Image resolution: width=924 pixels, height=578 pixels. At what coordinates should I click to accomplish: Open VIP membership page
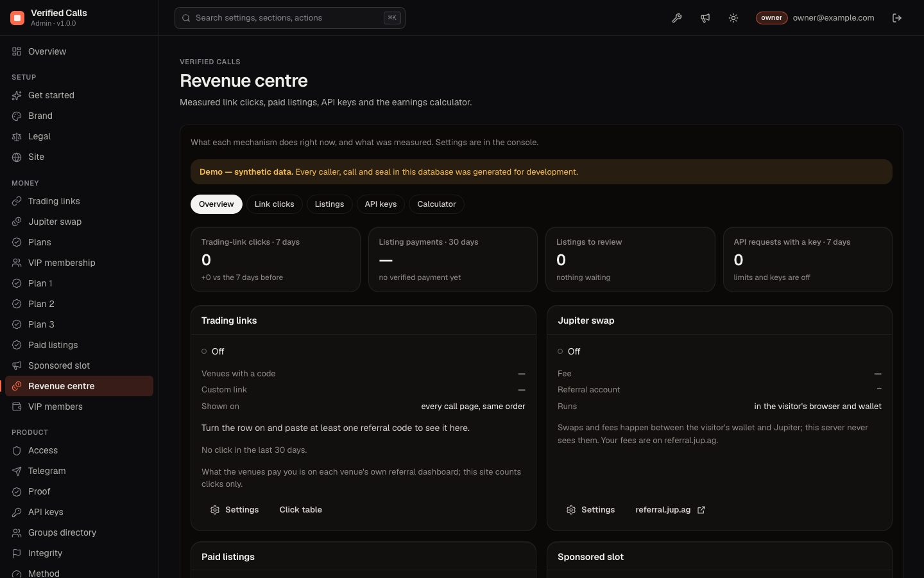(80, 263)
